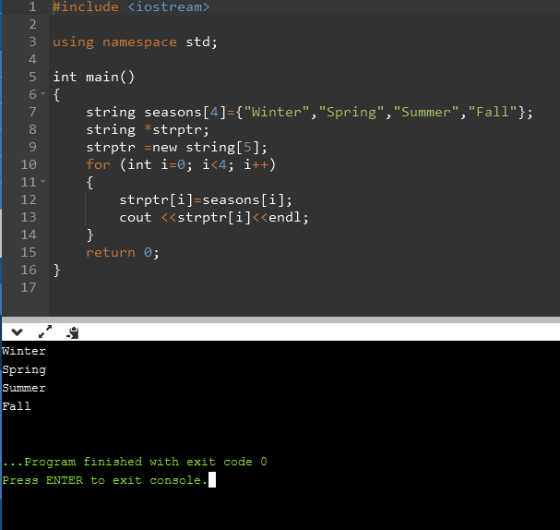Viewport: 560px width, 530px height.
Task: Click the divider bar between editor and console
Action: pyautogui.click(x=281, y=320)
